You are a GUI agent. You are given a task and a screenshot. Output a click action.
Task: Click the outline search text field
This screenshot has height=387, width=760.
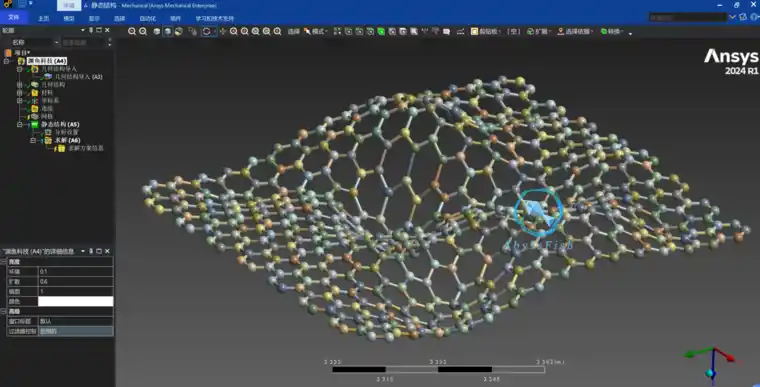[83, 43]
